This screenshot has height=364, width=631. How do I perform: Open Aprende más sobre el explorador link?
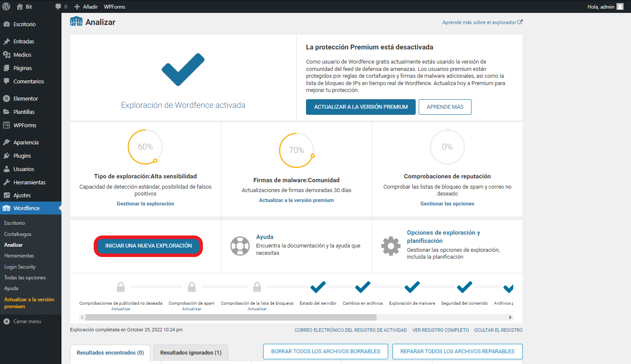(x=482, y=22)
